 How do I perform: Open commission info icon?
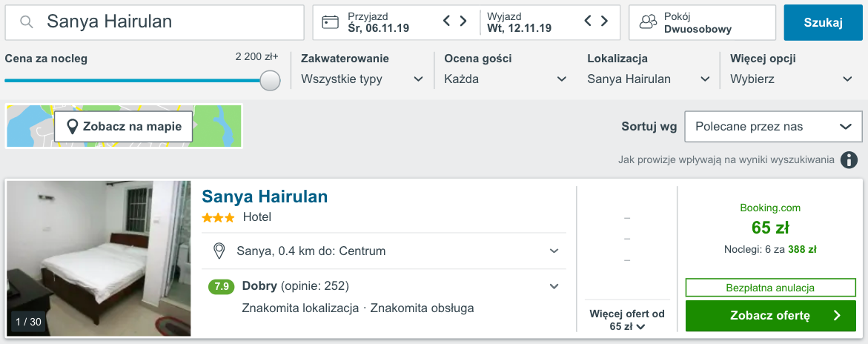click(x=849, y=160)
